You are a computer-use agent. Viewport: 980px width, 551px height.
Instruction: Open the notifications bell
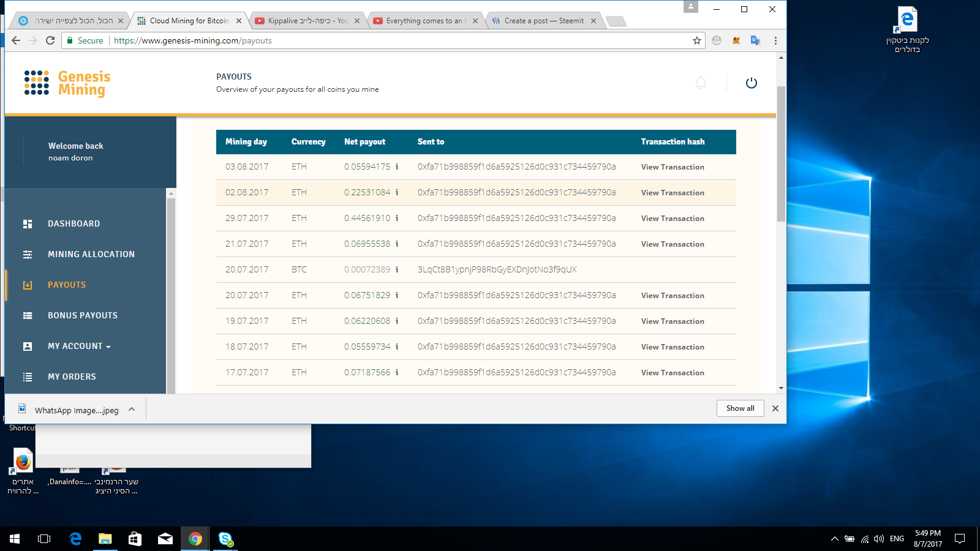(x=701, y=83)
